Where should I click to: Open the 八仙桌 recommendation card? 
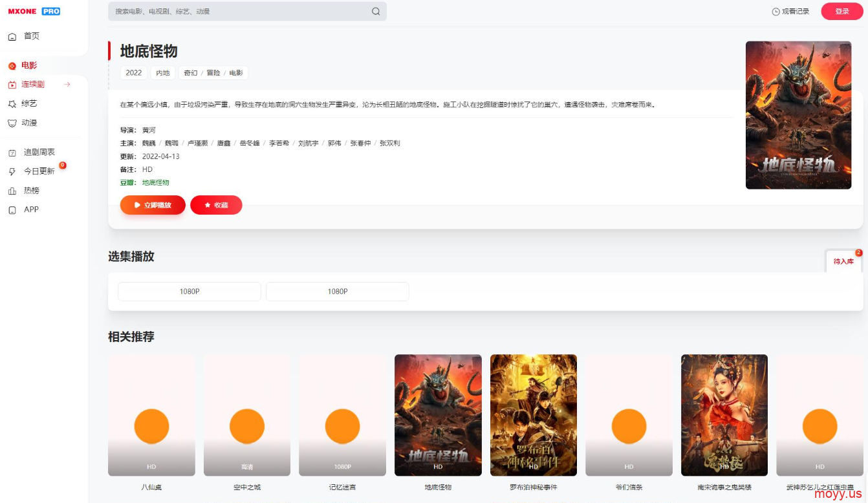(x=151, y=415)
